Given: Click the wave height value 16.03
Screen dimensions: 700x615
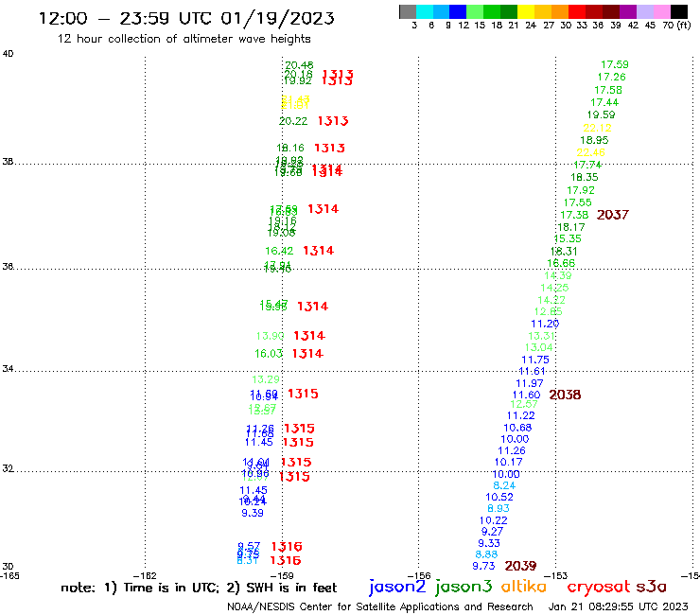Looking at the screenshot, I should [269, 354].
